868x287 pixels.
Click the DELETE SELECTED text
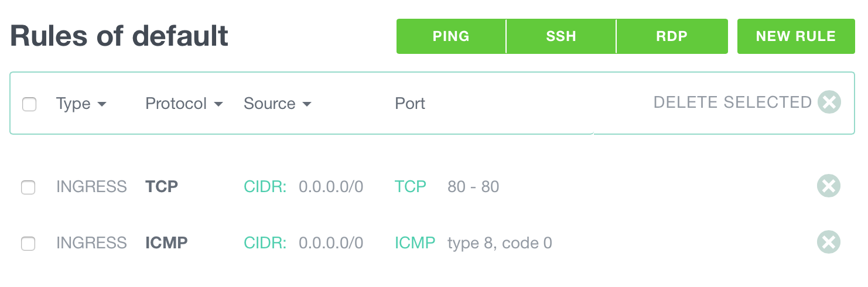(732, 102)
